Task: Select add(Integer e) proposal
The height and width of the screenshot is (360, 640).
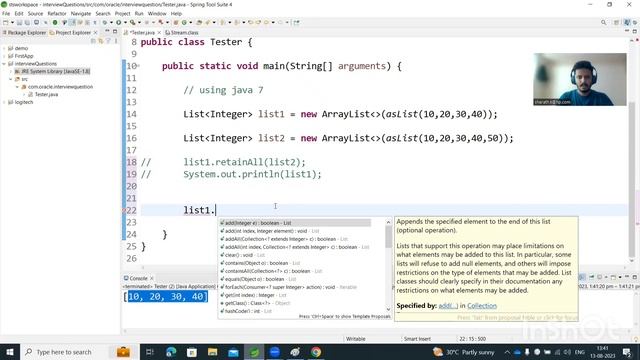Action: 295,223
